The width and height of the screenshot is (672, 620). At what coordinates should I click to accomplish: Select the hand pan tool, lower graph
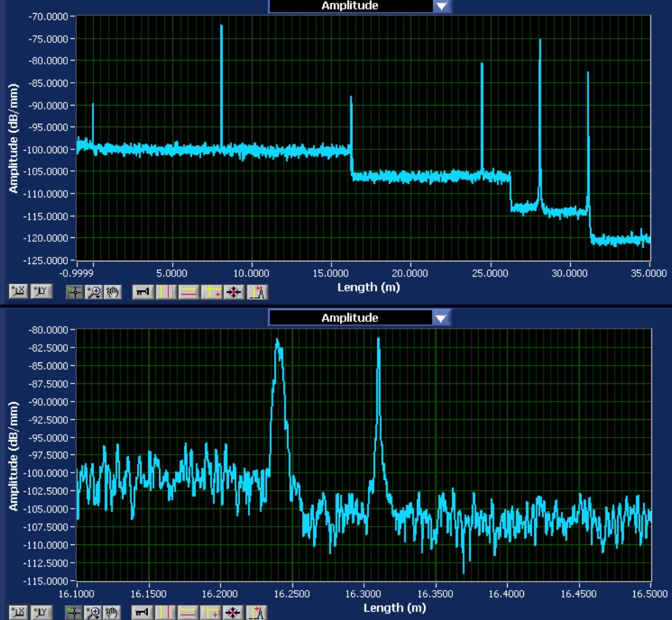pos(112,613)
